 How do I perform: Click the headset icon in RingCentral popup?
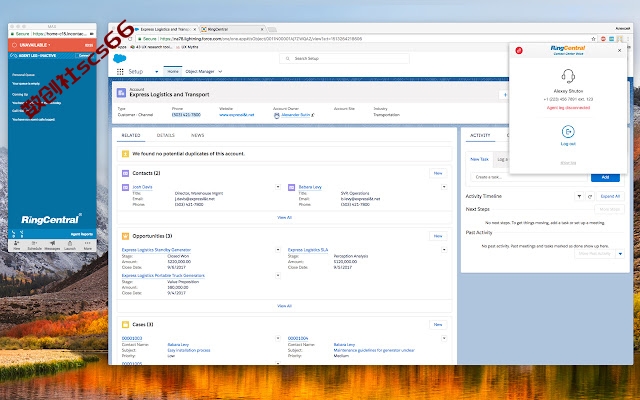[x=568, y=76]
